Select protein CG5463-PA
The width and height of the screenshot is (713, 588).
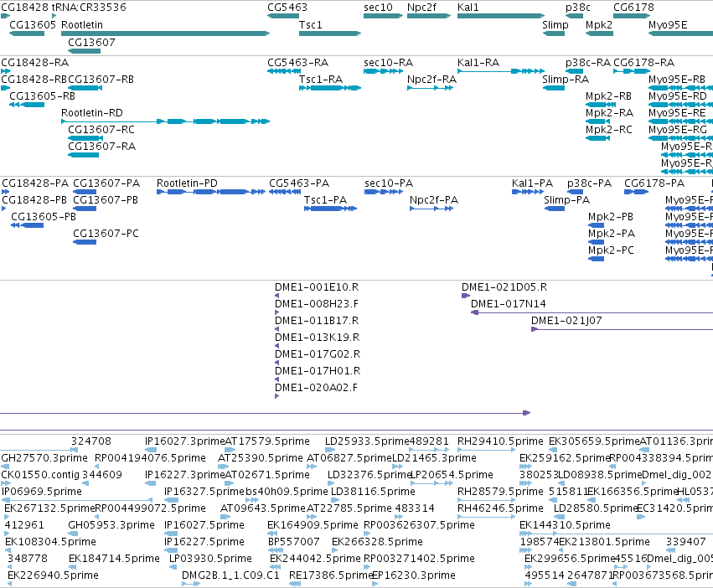(285, 192)
